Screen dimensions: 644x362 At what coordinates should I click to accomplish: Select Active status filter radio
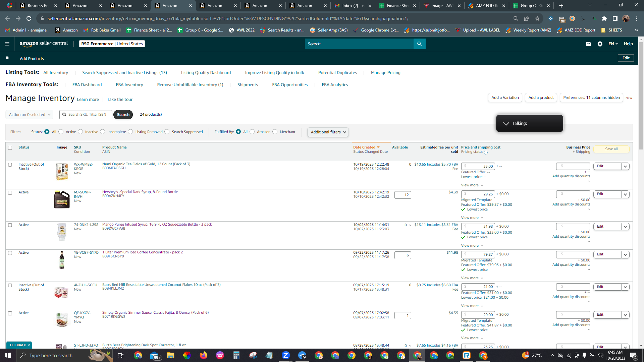coord(61,132)
